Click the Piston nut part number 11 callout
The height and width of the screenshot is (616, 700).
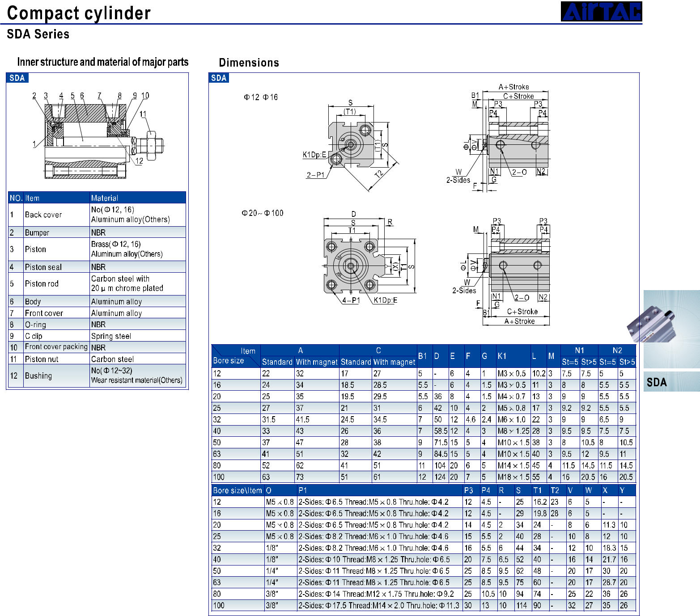tap(143, 114)
